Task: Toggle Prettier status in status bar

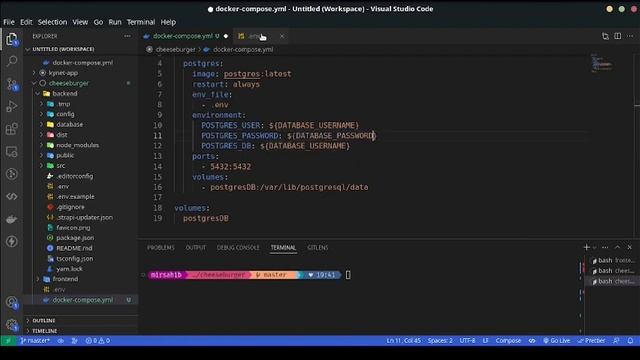Action: tap(591, 340)
